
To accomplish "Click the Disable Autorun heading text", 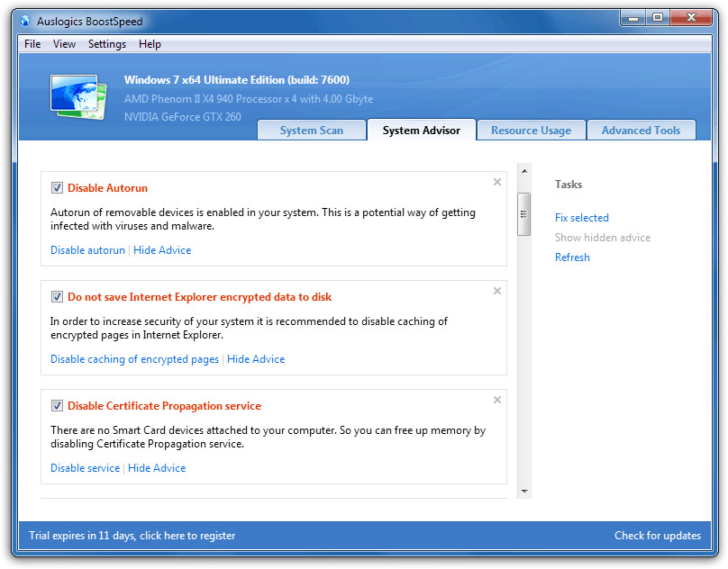I will click(108, 188).
